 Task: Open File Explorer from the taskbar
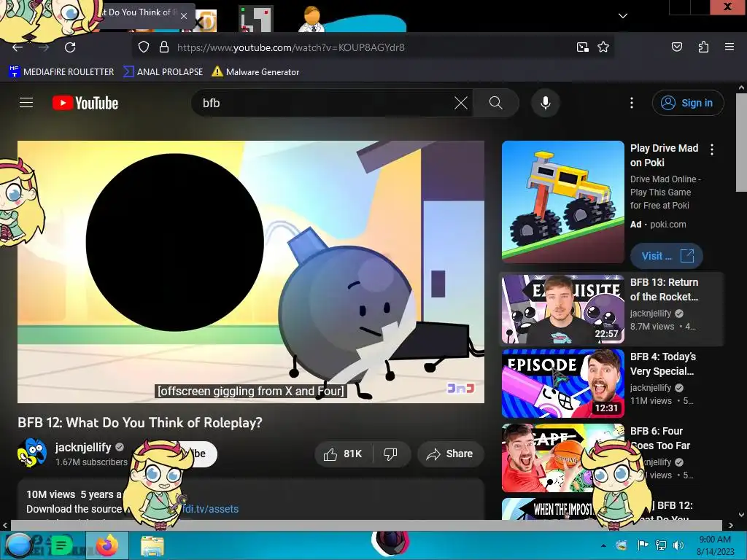click(152, 545)
